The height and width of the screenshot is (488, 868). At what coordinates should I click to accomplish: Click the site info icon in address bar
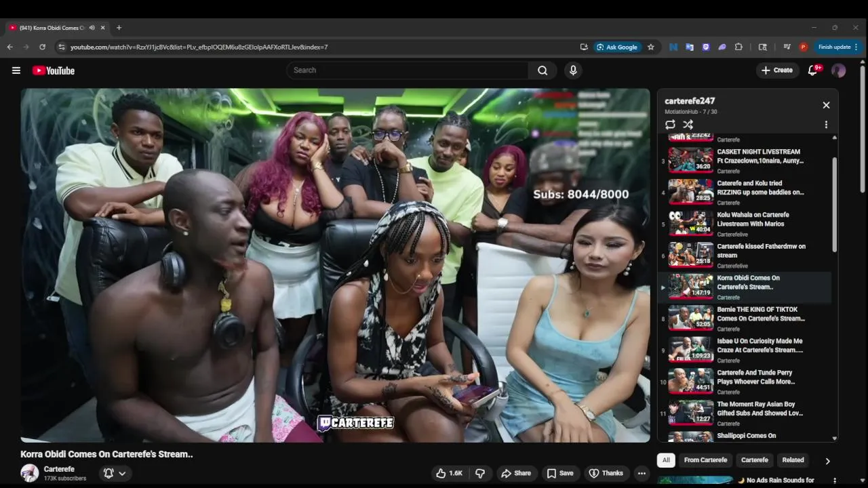(62, 47)
